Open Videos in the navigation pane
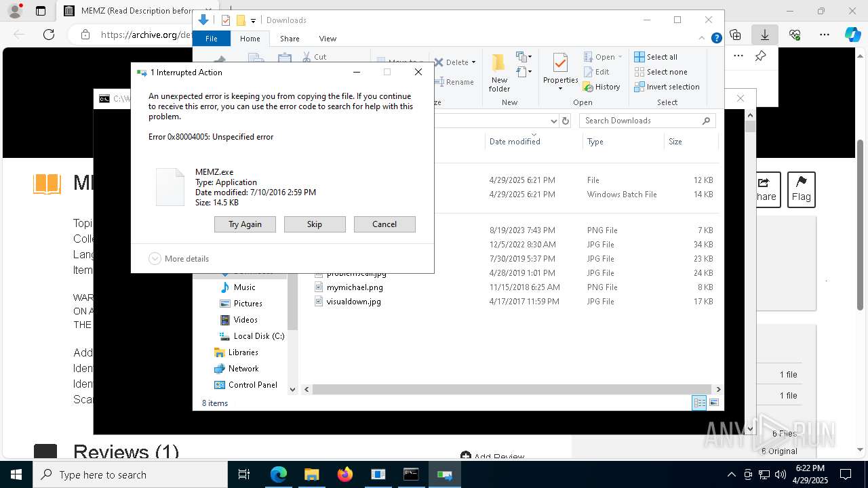 coord(245,320)
